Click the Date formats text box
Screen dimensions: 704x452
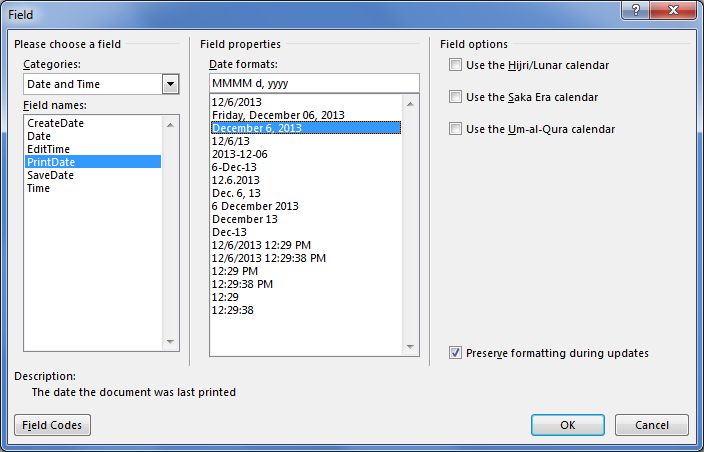pyautogui.click(x=313, y=83)
